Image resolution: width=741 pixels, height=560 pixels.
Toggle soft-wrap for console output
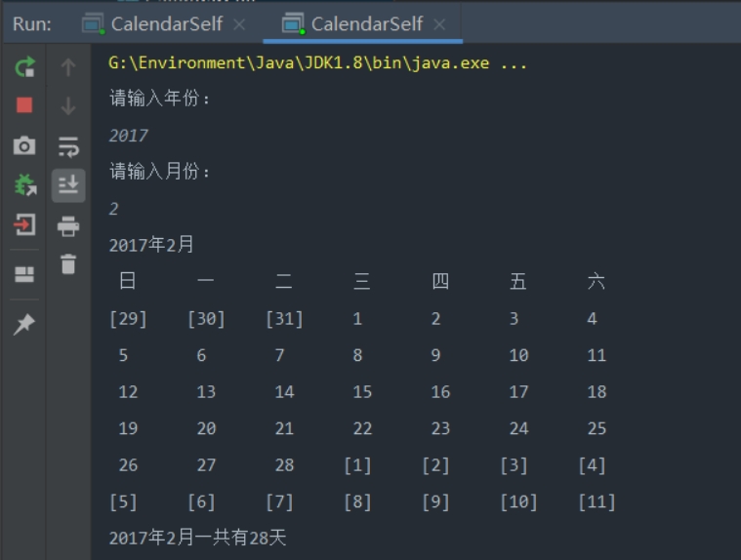pos(67,146)
